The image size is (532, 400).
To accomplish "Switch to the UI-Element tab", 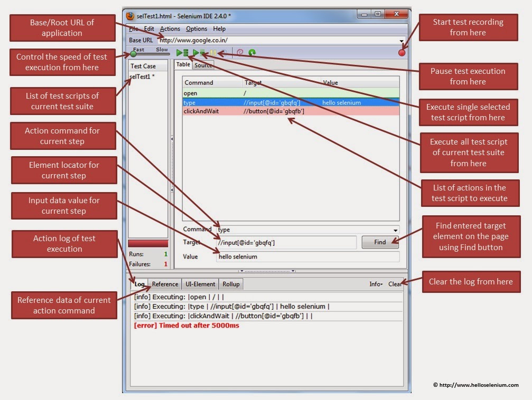I will (200, 284).
